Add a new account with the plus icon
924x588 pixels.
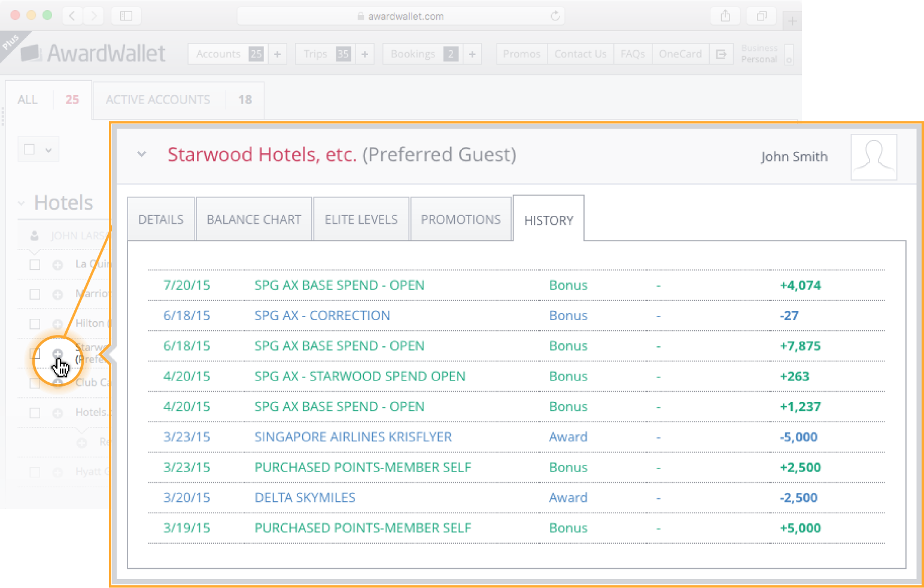(x=277, y=54)
